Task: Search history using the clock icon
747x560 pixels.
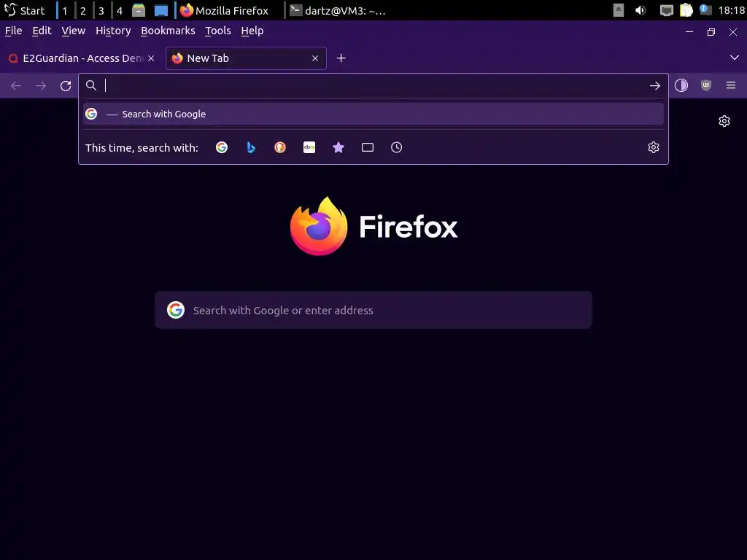Action: tap(396, 147)
